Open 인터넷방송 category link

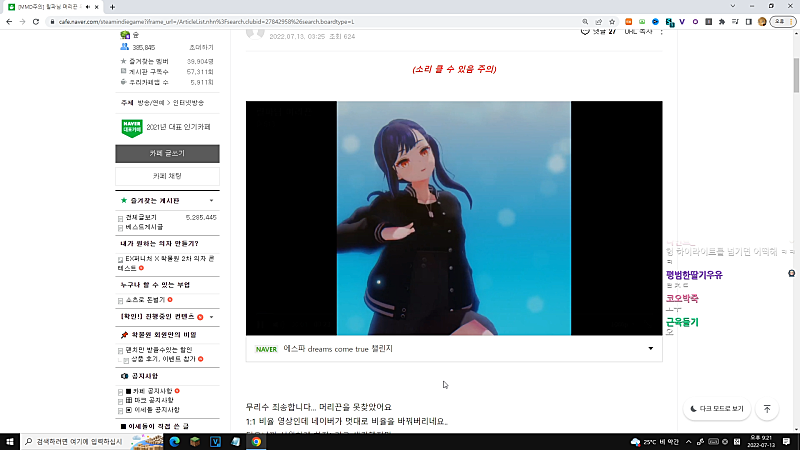[x=188, y=103]
